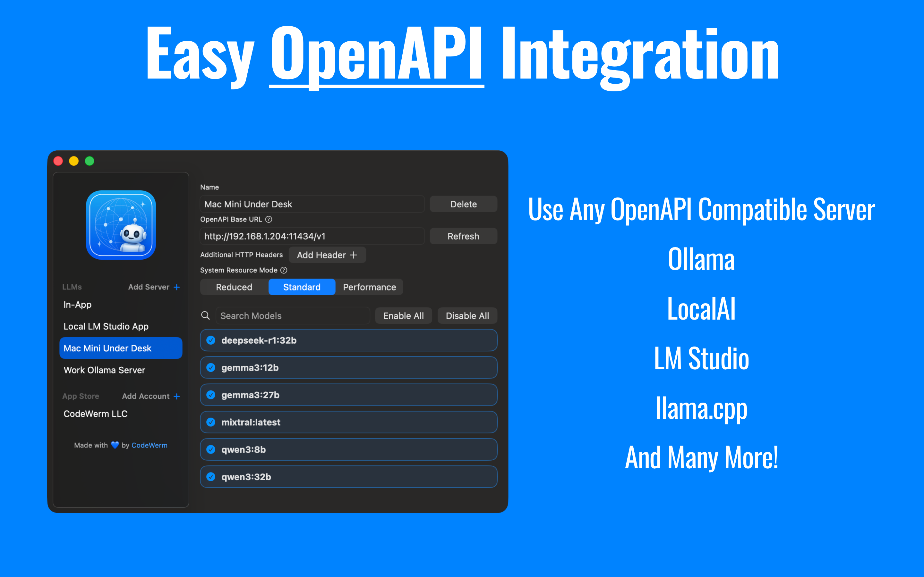Enable all listed models
Screen dimensions: 924x577
[x=403, y=316]
